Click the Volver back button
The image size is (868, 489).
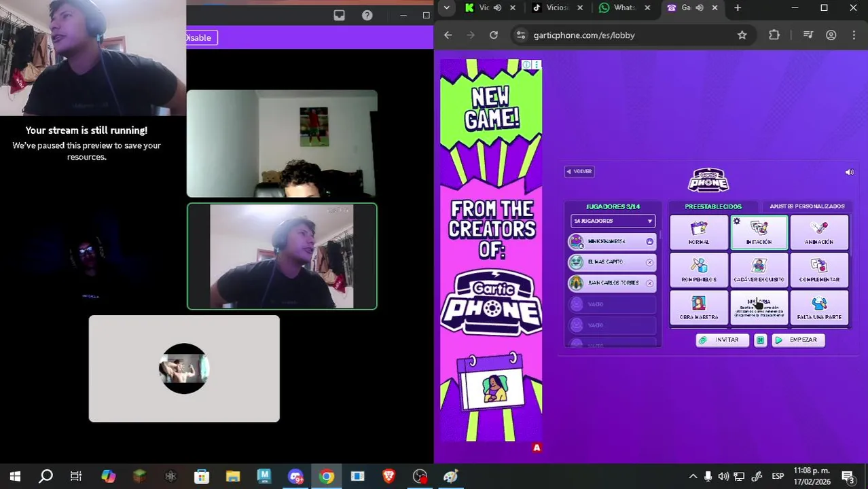579,171
